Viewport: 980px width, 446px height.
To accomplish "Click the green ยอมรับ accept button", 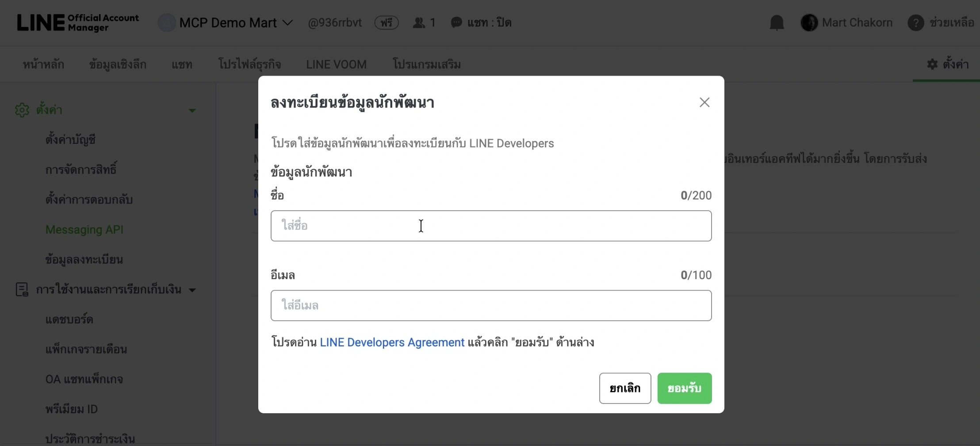I will 684,388.
